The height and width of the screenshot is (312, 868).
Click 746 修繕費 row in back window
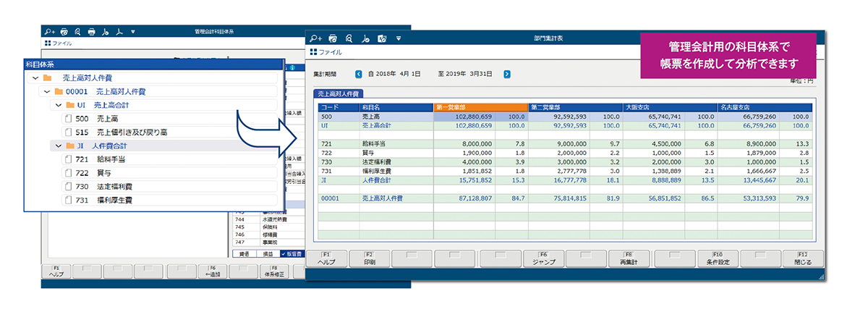pyautogui.click(x=269, y=235)
